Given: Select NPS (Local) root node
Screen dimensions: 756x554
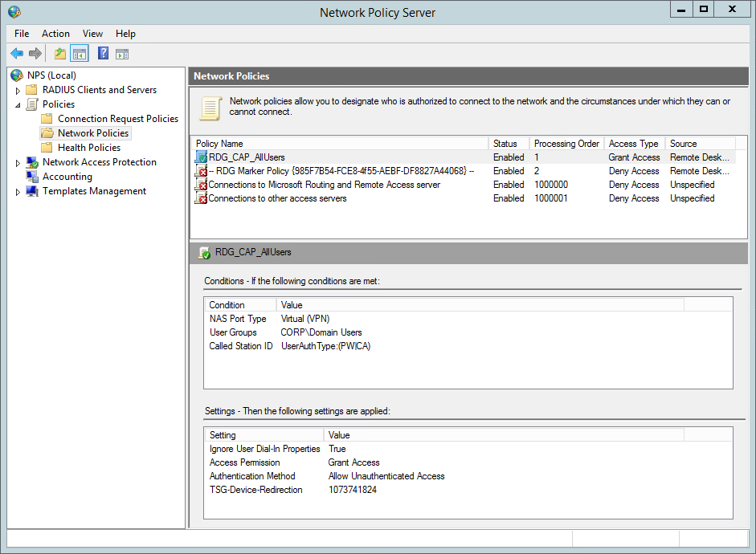Looking at the screenshot, I should tap(51, 75).
